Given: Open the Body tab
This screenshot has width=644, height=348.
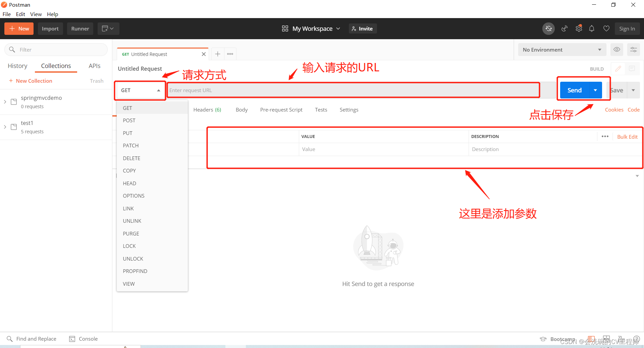Looking at the screenshot, I should tap(241, 110).
